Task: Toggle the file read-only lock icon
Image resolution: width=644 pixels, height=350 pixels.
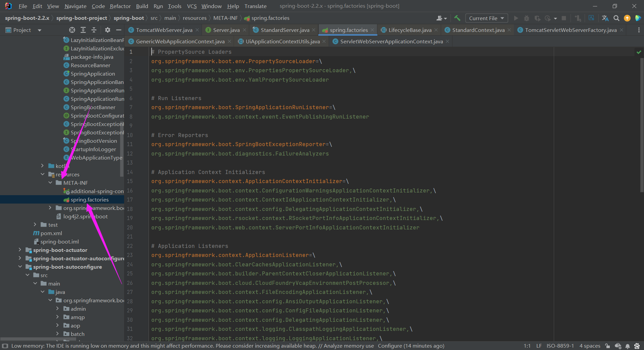Action: click(x=607, y=346)
